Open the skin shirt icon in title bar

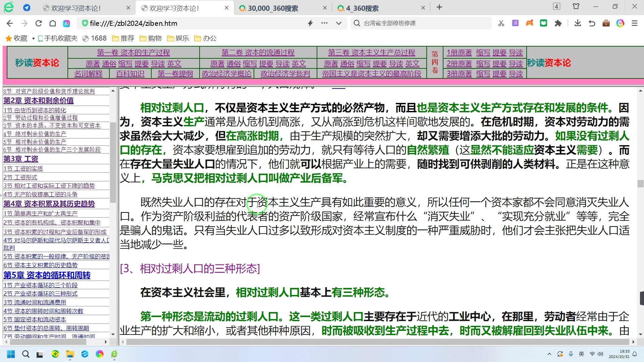tap(576, 6)
